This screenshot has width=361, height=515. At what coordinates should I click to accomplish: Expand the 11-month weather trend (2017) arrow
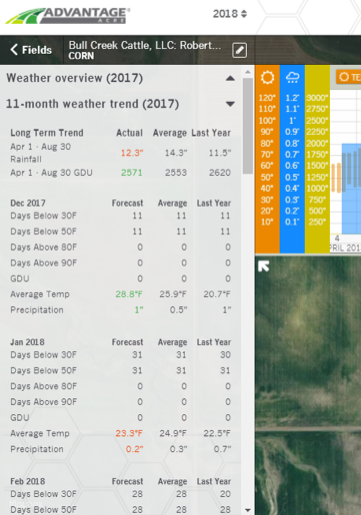230,104
